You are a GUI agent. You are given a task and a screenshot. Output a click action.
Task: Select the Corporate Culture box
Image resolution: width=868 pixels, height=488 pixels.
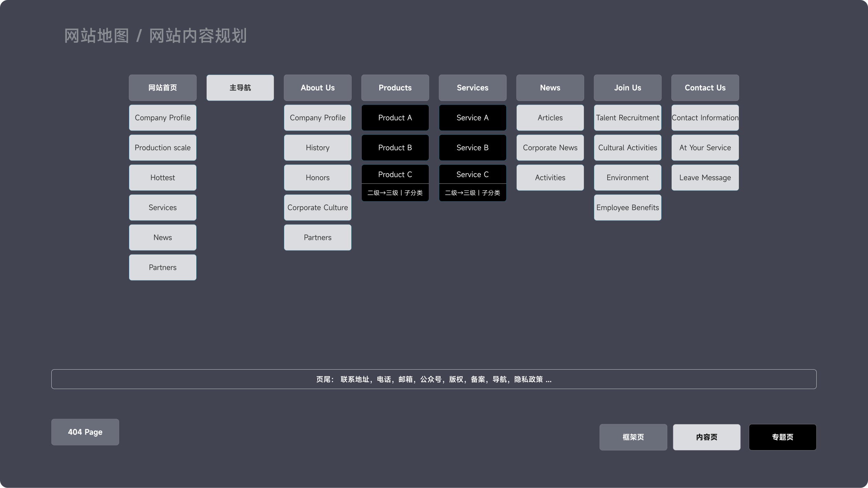coord(318,208)
